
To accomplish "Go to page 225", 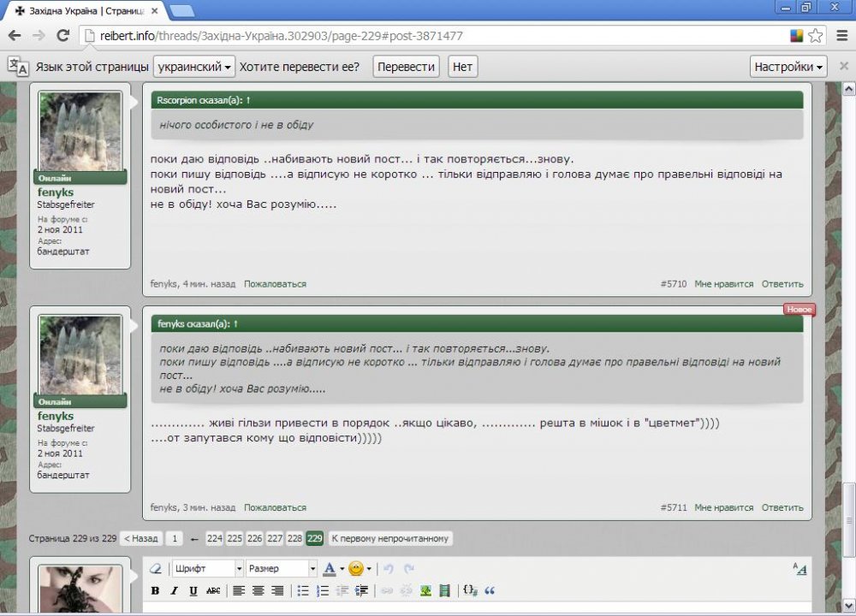I will pyautogui.click(x=235, y=538).
